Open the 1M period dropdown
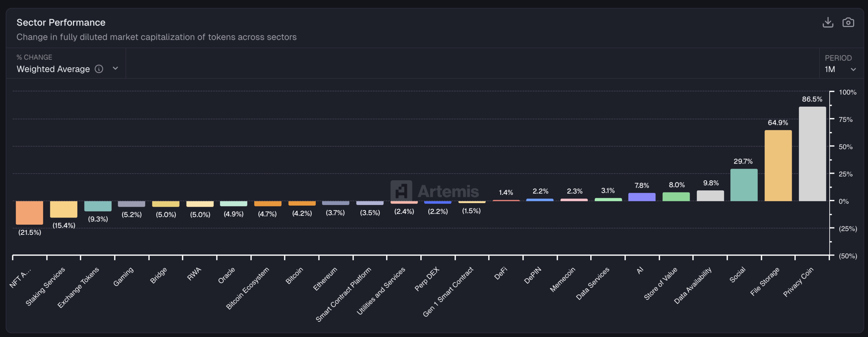 pyautogui.click(x=840, y=69)
